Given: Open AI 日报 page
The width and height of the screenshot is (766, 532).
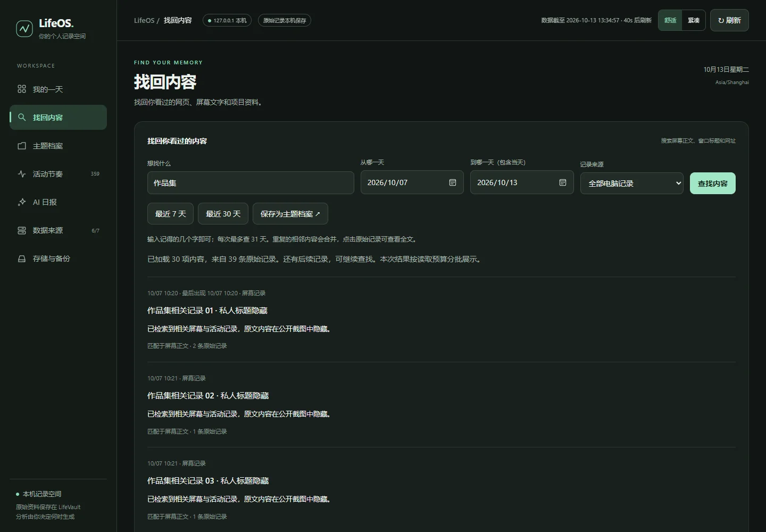Looking at the screenshot, I should point(58,202).
